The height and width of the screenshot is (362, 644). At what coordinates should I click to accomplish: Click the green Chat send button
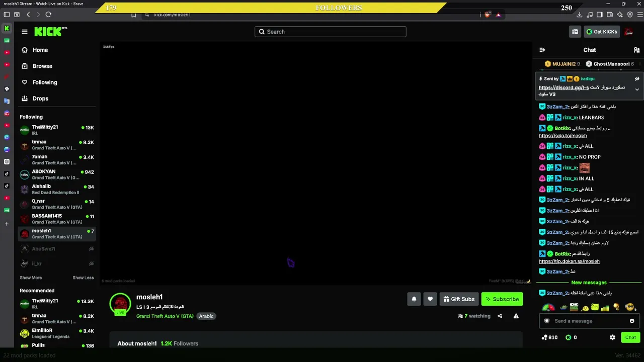coord(630,337)
